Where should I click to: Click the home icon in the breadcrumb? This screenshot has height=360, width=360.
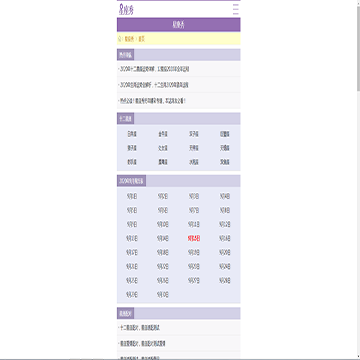119,39
